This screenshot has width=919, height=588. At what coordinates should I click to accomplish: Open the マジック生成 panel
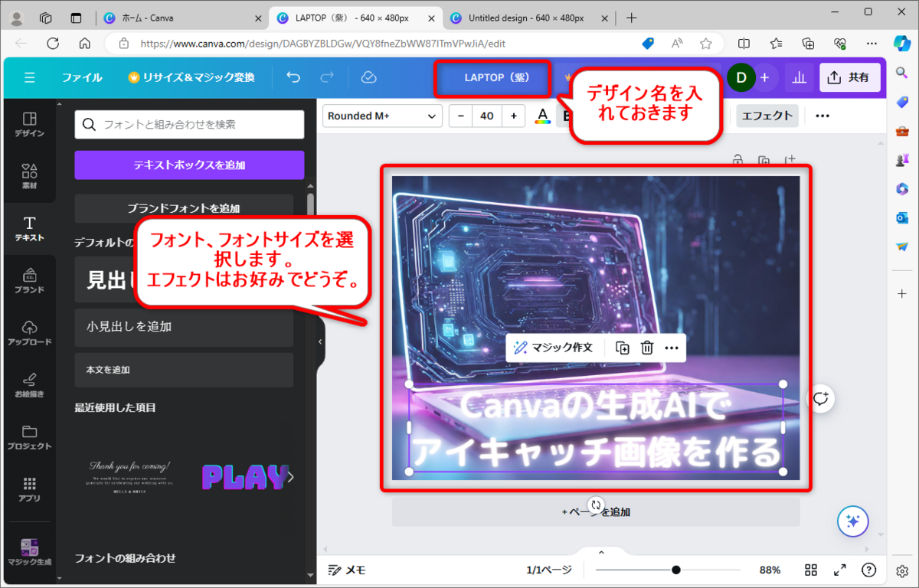coord(29,552)
